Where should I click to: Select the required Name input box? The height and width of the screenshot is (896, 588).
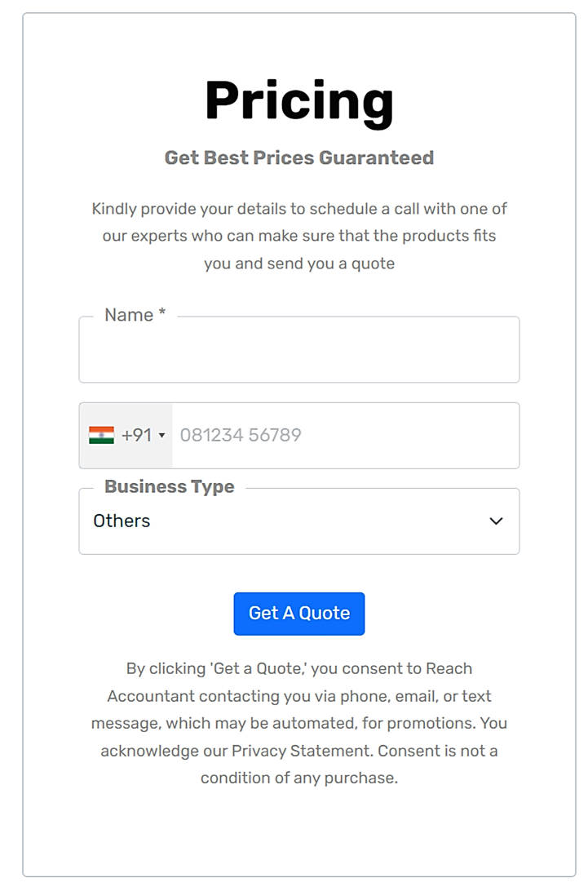299,349
